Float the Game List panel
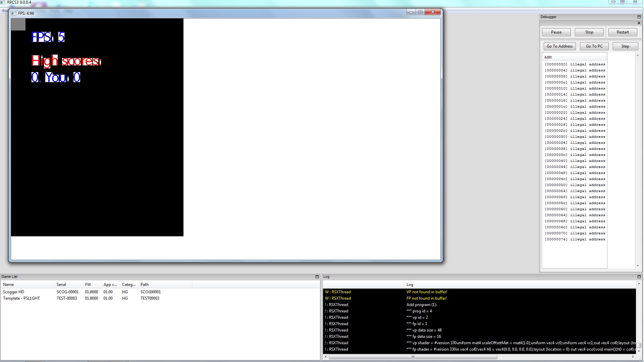 (x=317, y=277)
